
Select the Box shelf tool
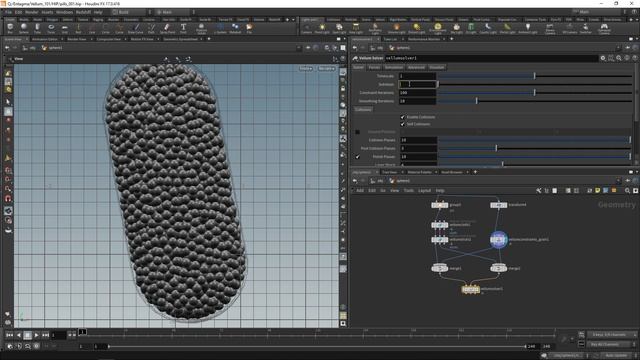coord(10,28)
